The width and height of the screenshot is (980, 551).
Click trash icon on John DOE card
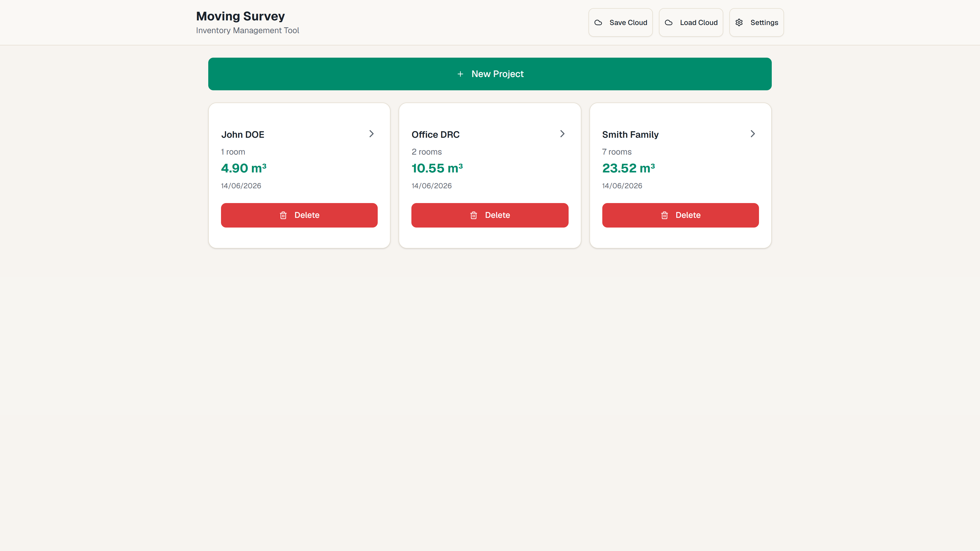283,215
